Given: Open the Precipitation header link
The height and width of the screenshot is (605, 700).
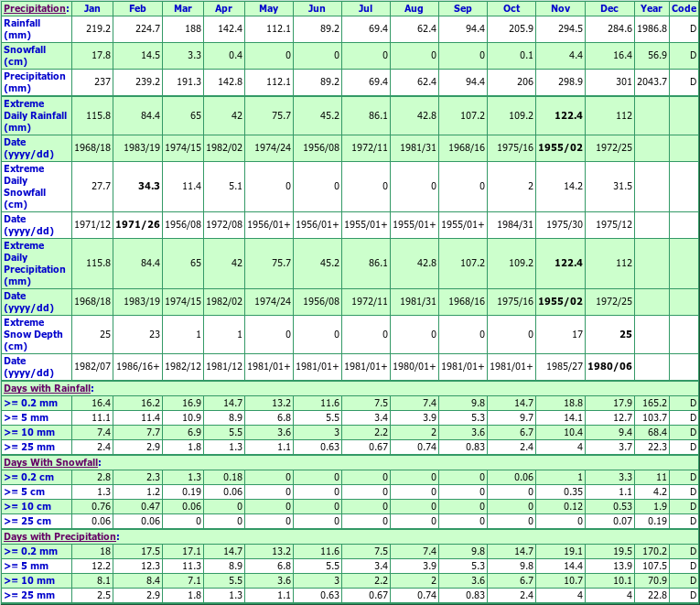Looking at the screenshot, I should click(x=35, y=8).
